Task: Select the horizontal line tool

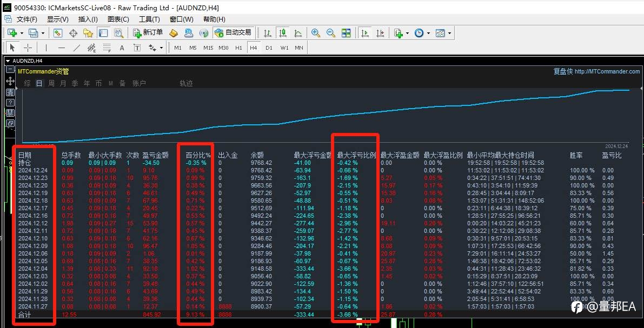Action: pyautogui.click(x=62, y=48)
